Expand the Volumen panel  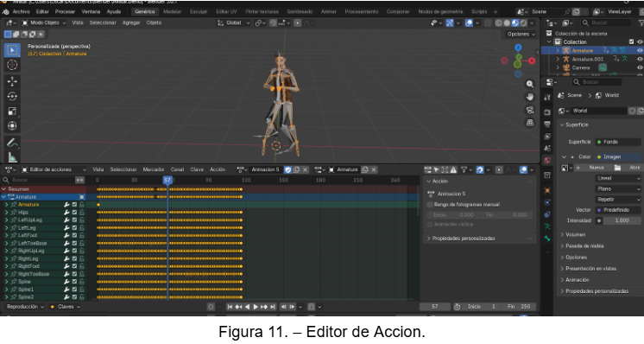(575, 235)
